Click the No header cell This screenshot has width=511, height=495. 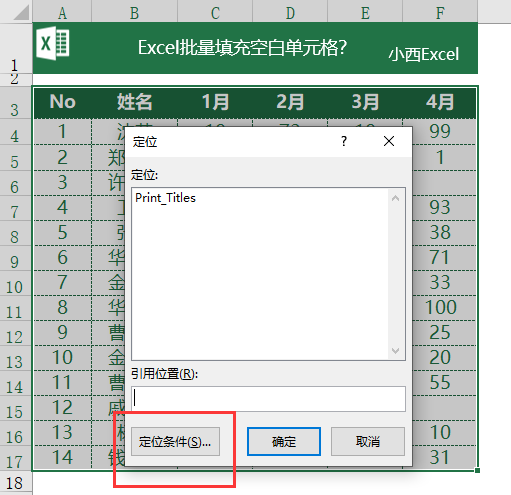62,102
